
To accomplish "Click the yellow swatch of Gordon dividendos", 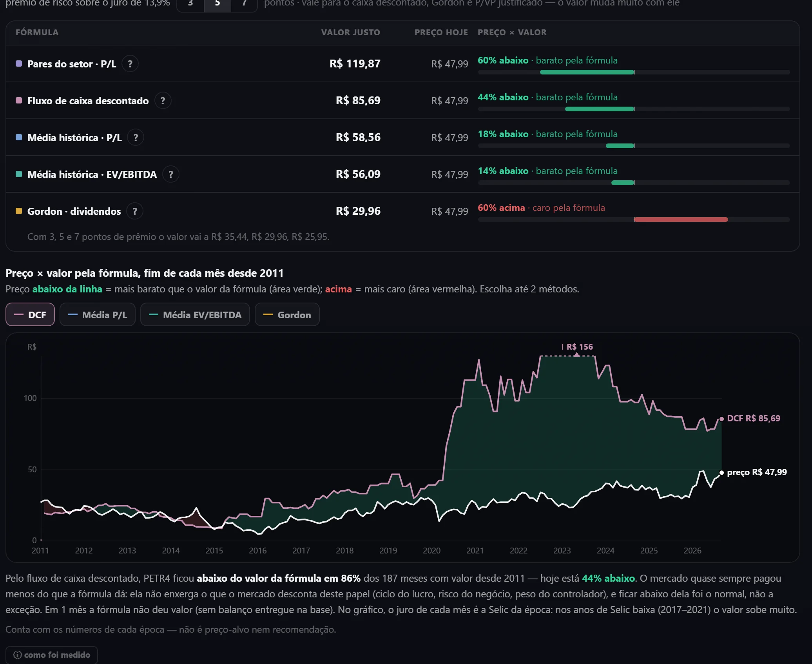I will pos(19,211).
